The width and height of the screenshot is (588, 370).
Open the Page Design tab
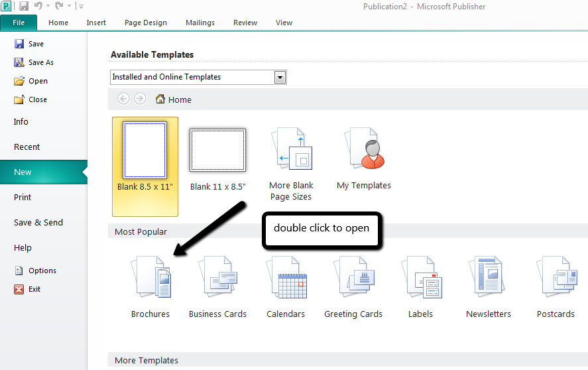(x=145, y=23)
